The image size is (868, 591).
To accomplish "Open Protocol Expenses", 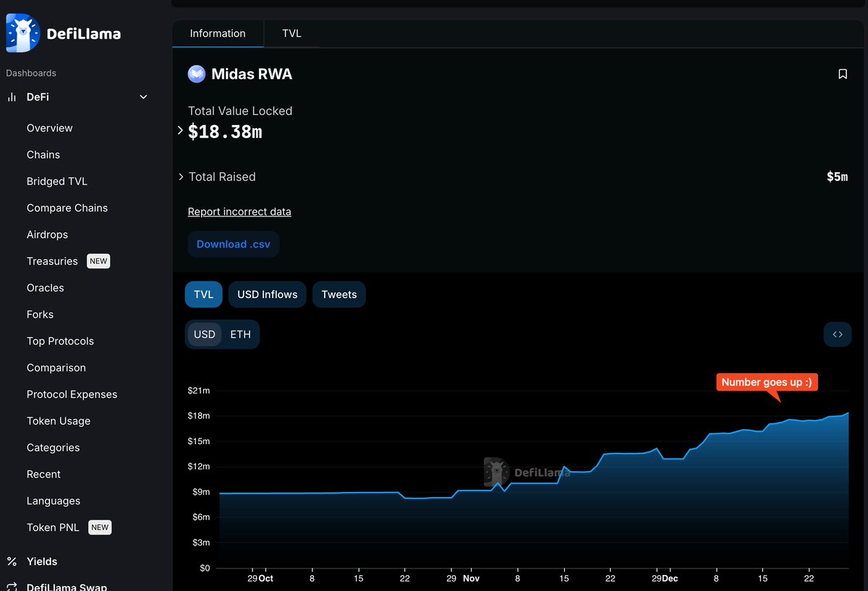I will [72, 394].
